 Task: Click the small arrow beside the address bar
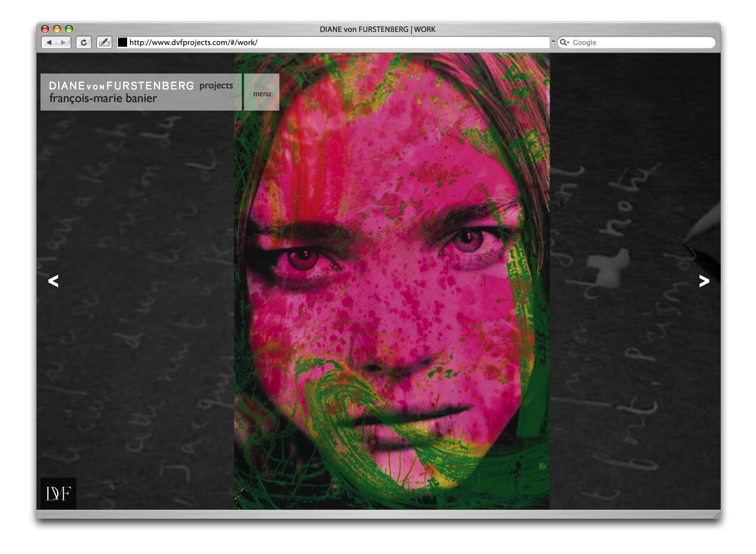click(553, 42)
